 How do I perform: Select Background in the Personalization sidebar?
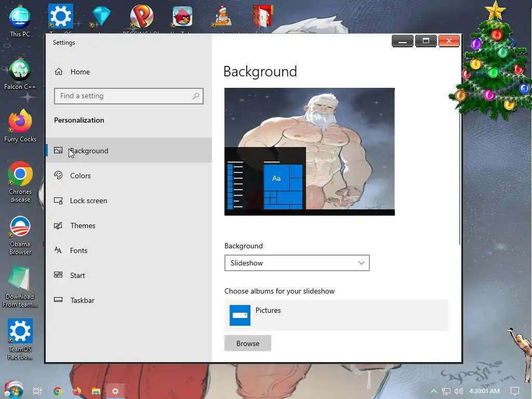click(x=129, y=150)
